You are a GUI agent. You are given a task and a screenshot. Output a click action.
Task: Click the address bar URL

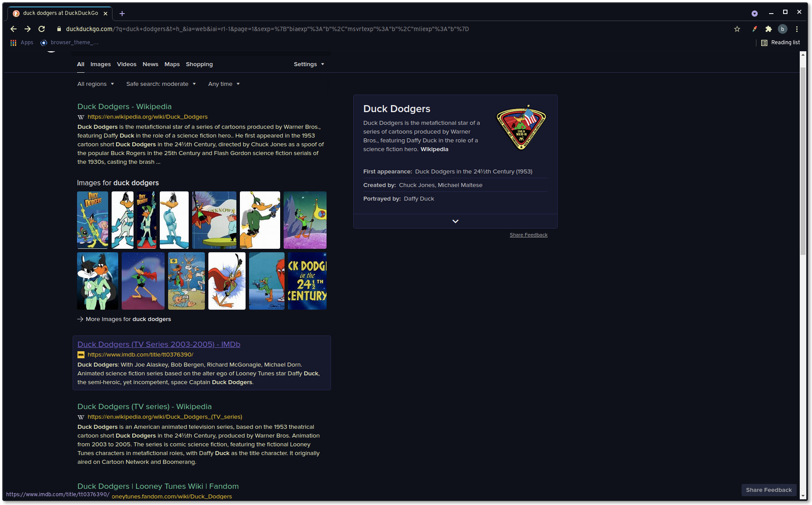267,29
